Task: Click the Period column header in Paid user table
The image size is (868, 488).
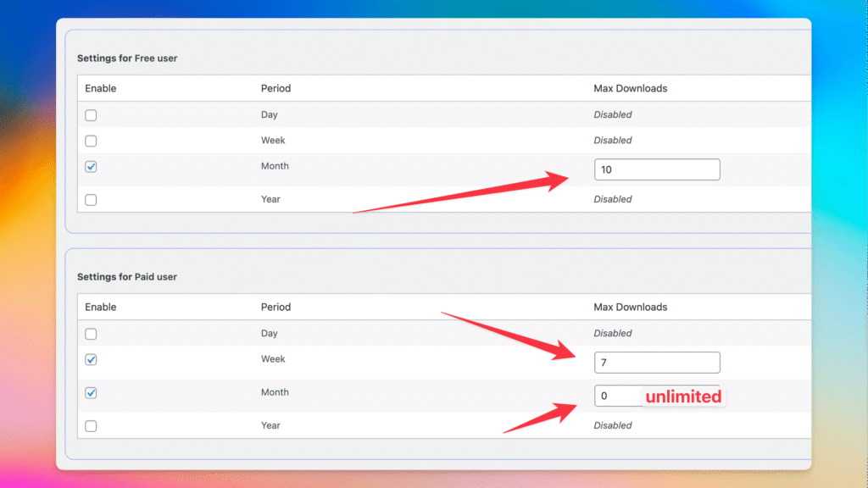Action: [x=275, y=307]
